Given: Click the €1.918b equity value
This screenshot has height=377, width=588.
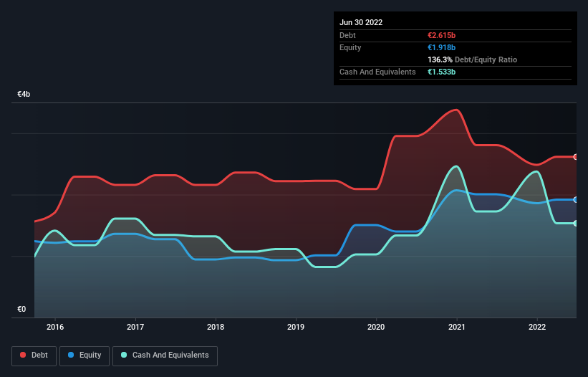Looking at the screenshot, I should point(441,47).
